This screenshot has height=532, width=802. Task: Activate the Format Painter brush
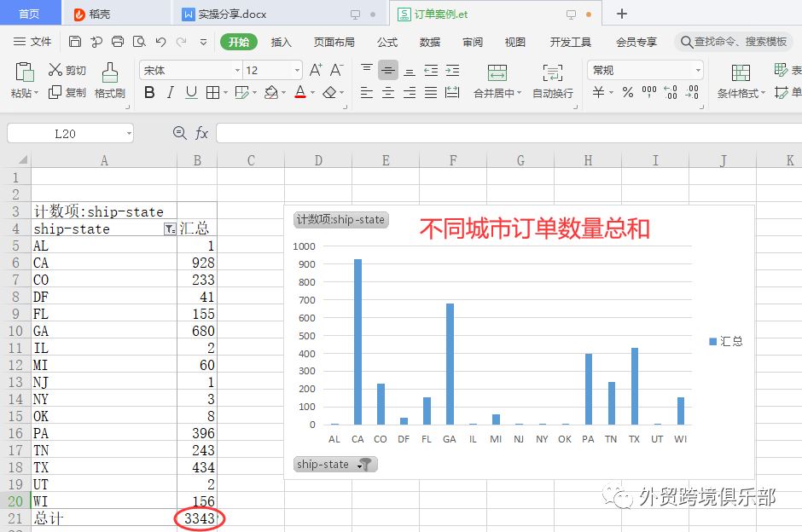click(110, 72)
